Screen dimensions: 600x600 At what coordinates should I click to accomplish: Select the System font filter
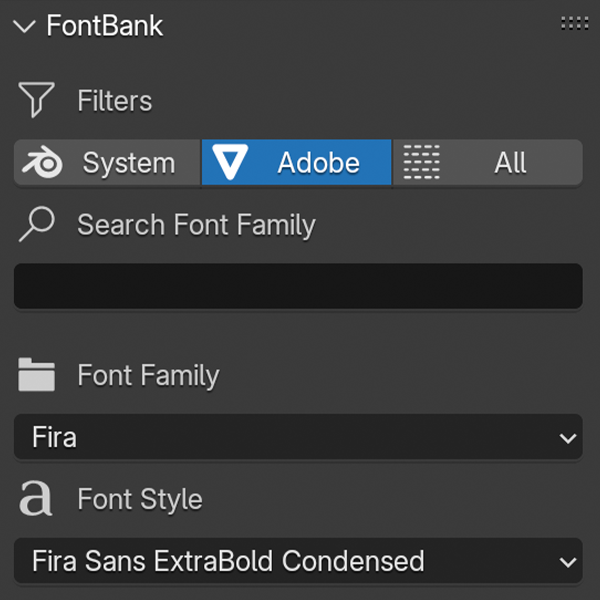point(107,163)
